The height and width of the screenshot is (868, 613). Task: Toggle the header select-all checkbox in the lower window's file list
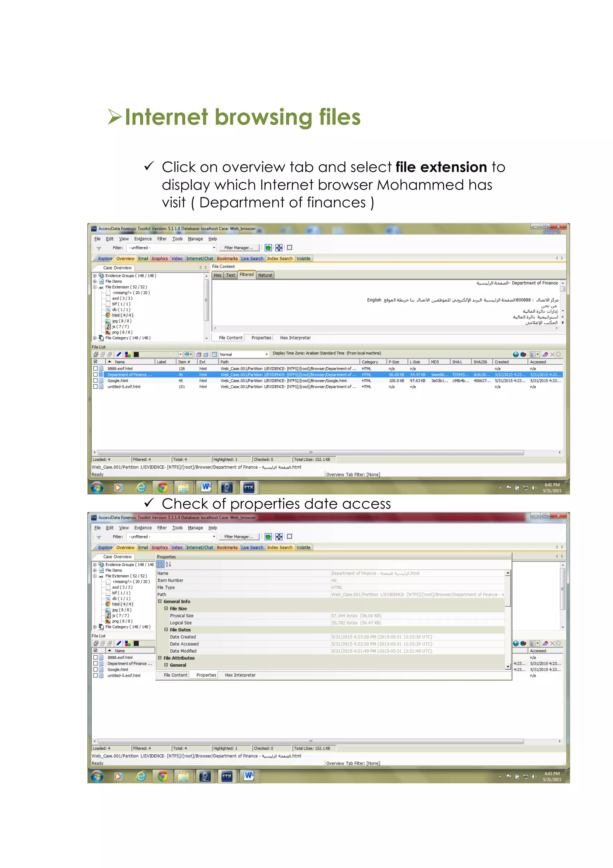click(95, 651)
